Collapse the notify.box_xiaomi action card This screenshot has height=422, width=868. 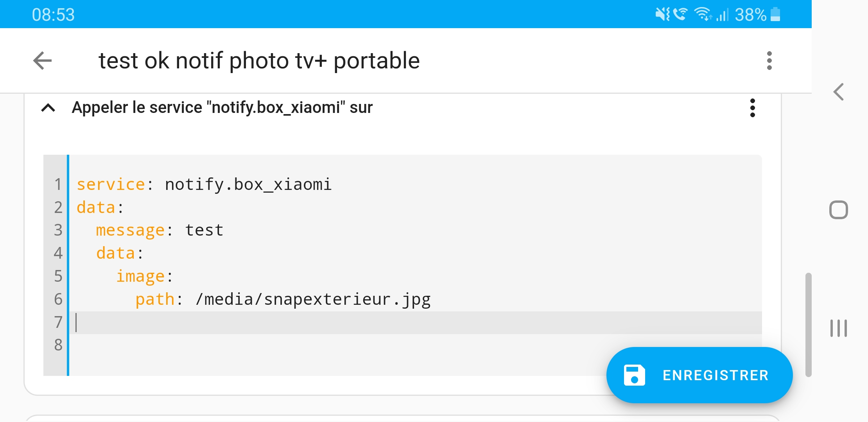pyautogui.click(x=48, y=107)
